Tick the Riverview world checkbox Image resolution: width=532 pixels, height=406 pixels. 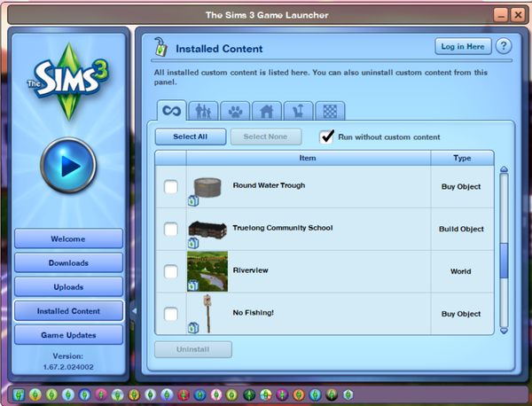171,272
